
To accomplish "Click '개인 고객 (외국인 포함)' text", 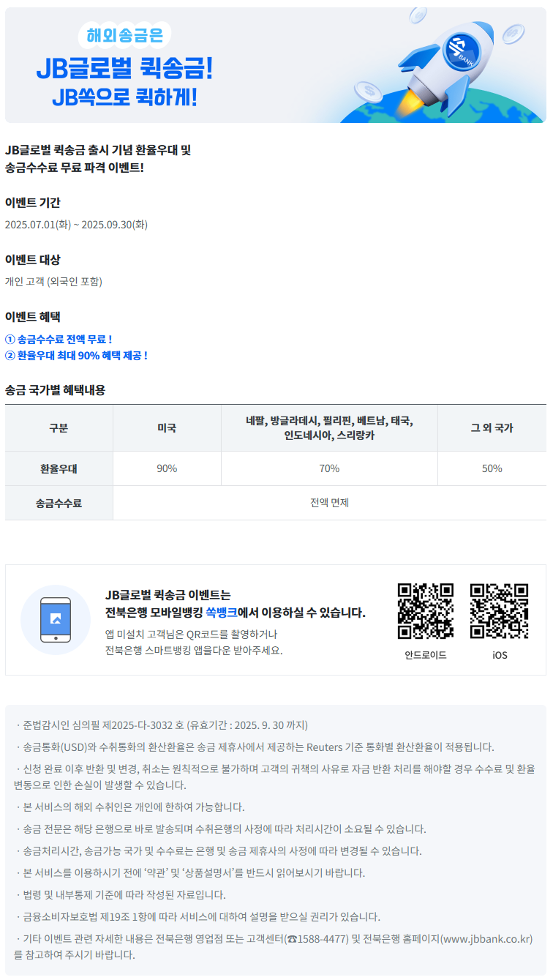I will (53, 282).
